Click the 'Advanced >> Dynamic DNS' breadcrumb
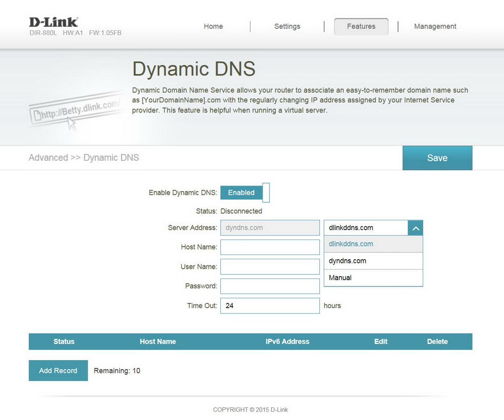The image size is (504, 420). 84,158
